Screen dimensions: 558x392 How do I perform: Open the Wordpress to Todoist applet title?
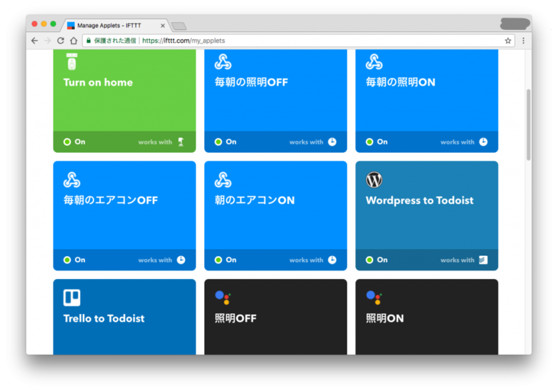tap(420, 201)
